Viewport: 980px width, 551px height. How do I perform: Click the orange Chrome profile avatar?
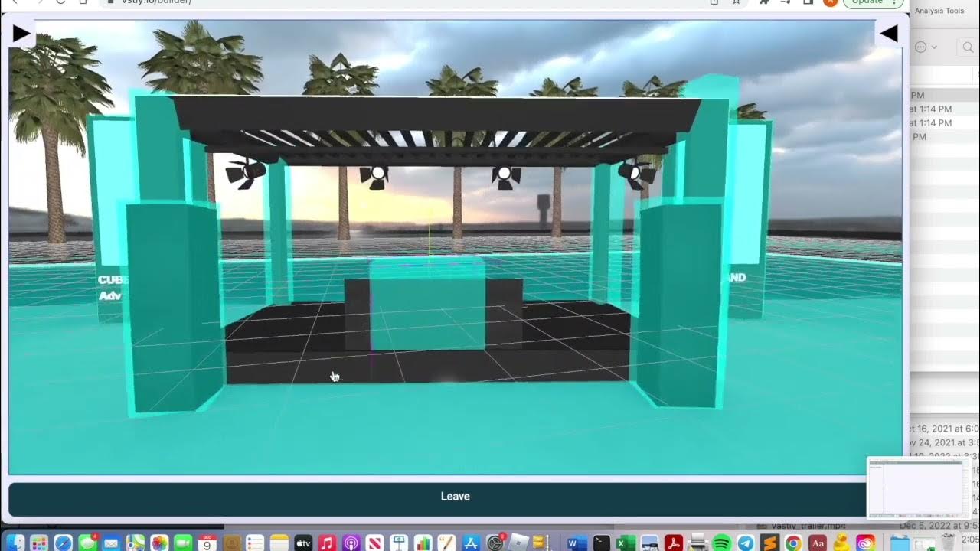pos(830,2)
